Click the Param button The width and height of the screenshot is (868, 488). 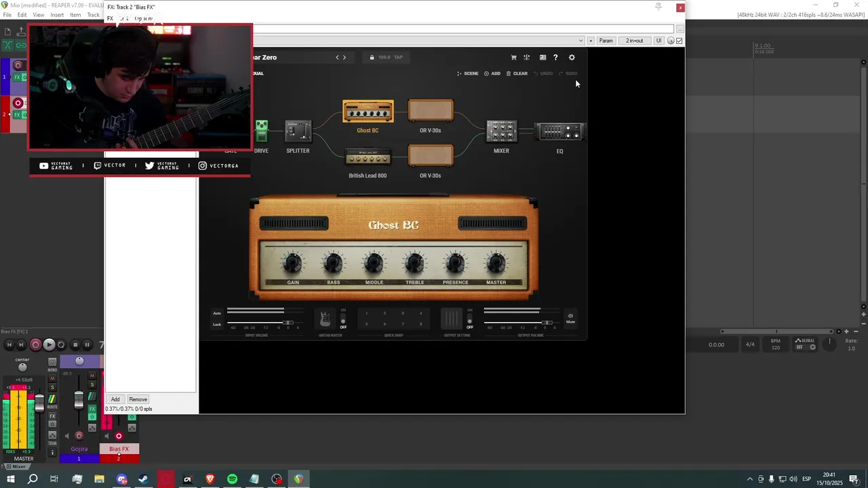pyautogui.click(x=606, y=41)
